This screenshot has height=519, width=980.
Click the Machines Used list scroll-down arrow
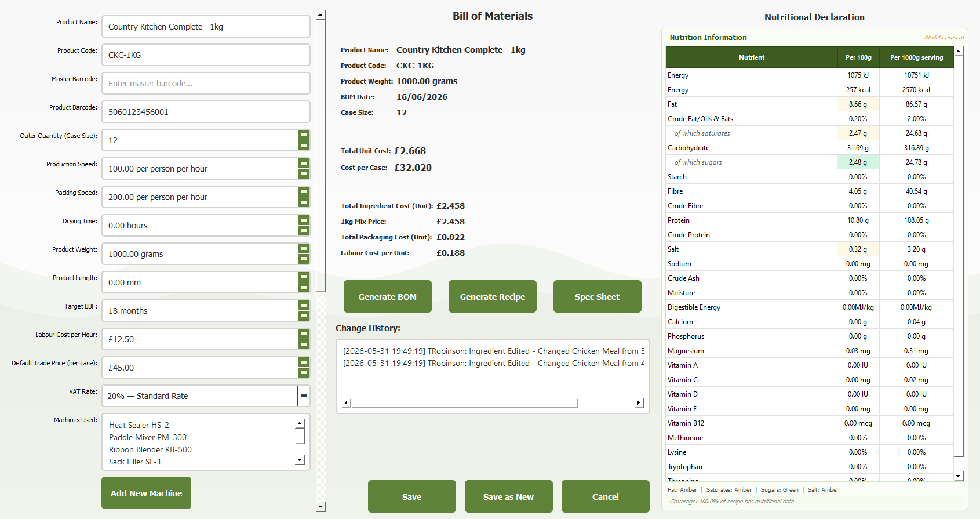(300, 460)
